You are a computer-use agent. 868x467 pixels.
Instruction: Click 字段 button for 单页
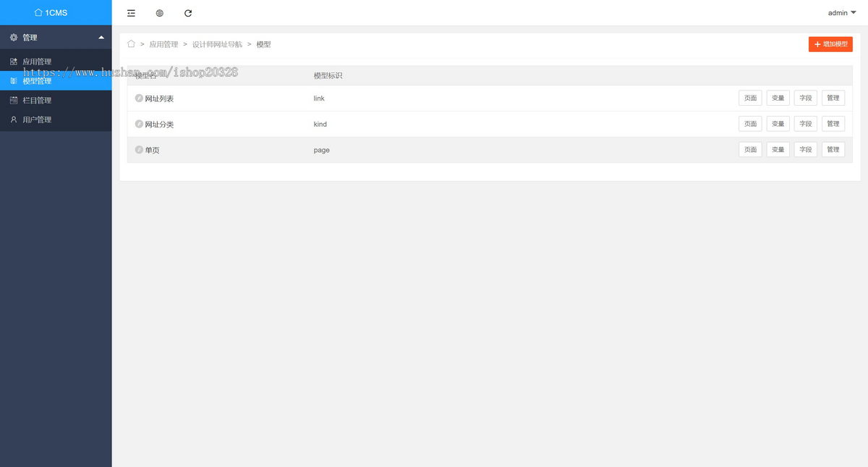pyautogui.click(x=806, y=149)
